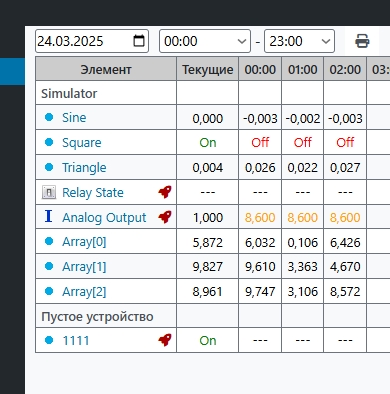Click the Sine value -0,002 at 01:00
Viewport: 390px width, 394px height.
click(302, 118)
